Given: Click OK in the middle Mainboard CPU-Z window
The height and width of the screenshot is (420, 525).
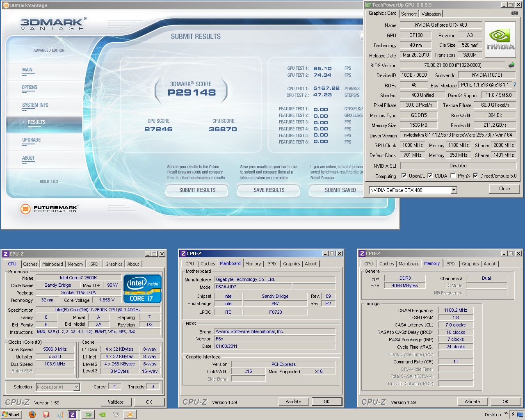Looking at the screenshot, I should tap(326, 402).
